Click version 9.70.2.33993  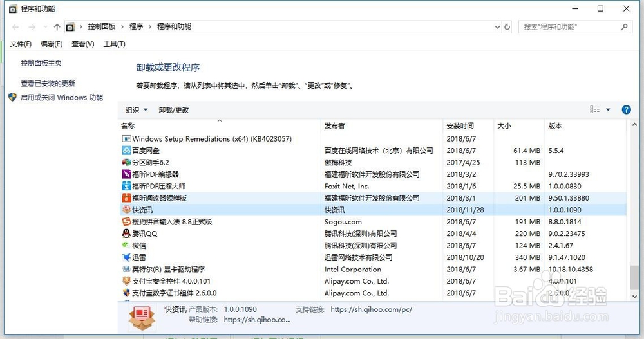tap(569, 174)
